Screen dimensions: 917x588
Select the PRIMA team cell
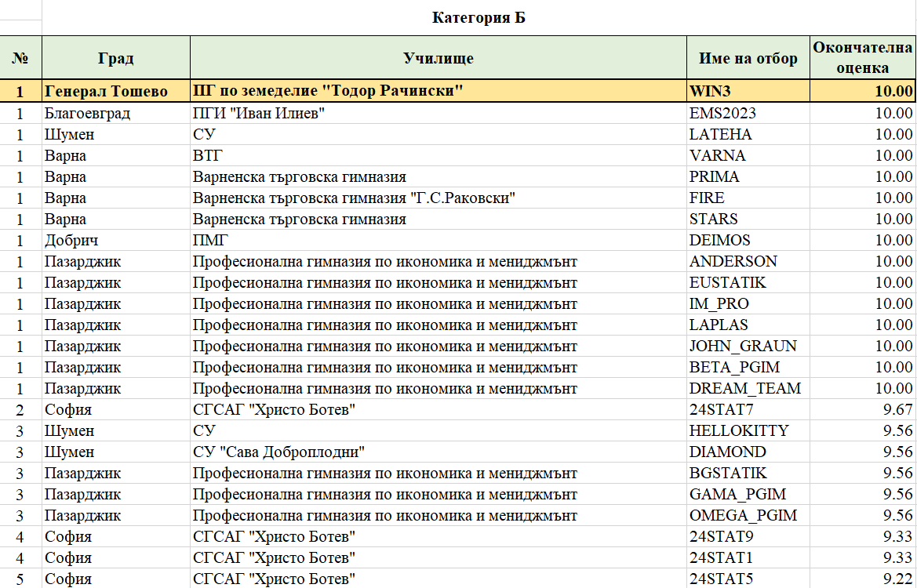[x=748, y=176]
